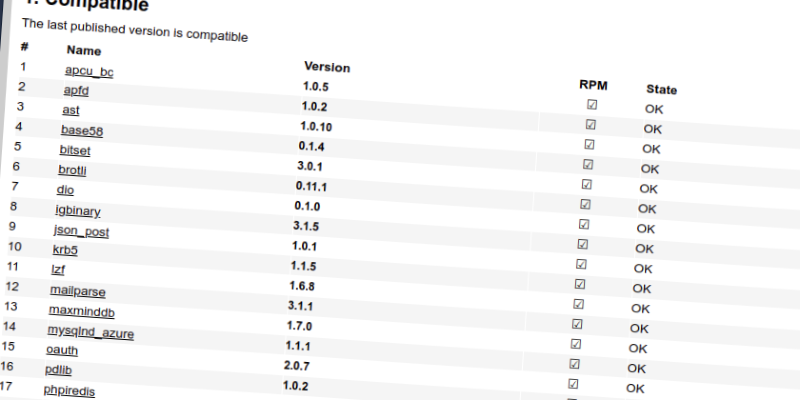The height and width of the screenshot is (400, 800).
Task: Open the mysqlnd_azure extension link
Action: coord(90,332)
